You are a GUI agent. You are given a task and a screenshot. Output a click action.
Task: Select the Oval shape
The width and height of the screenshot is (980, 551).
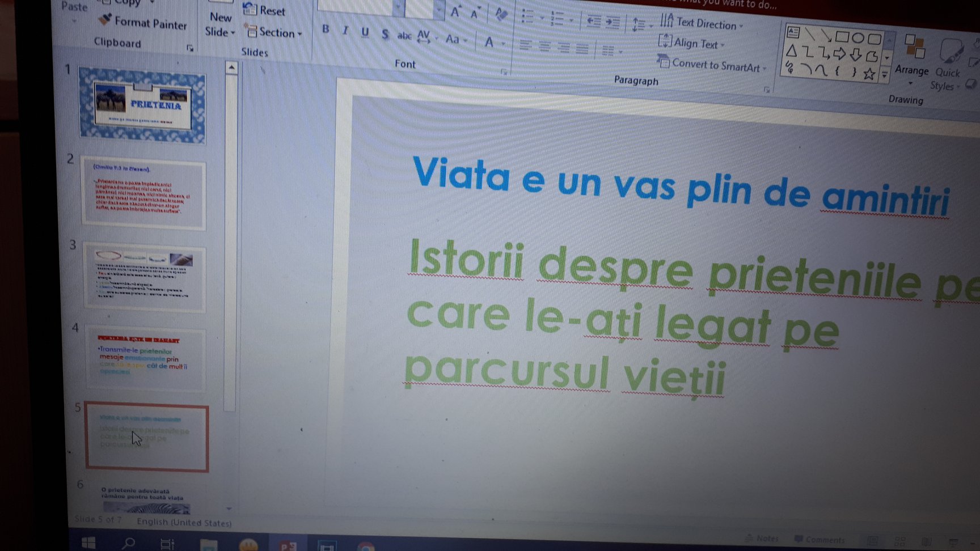coord(858,38)
